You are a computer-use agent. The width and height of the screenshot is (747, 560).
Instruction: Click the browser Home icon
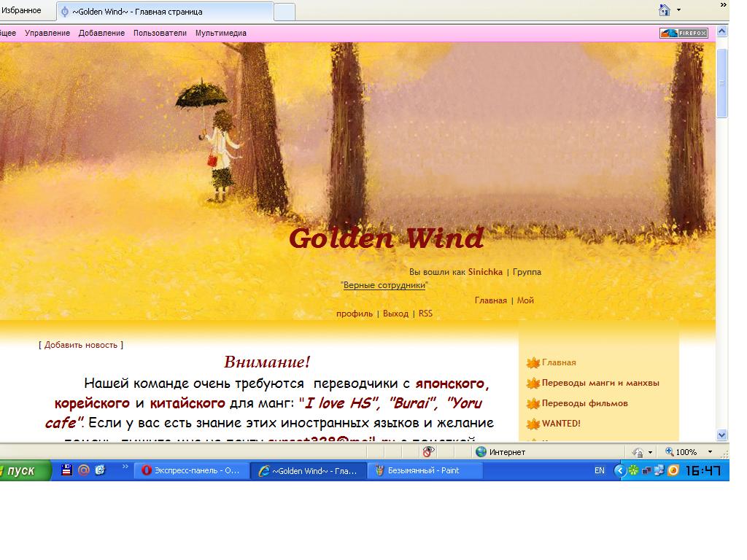(x=664, y=10)
